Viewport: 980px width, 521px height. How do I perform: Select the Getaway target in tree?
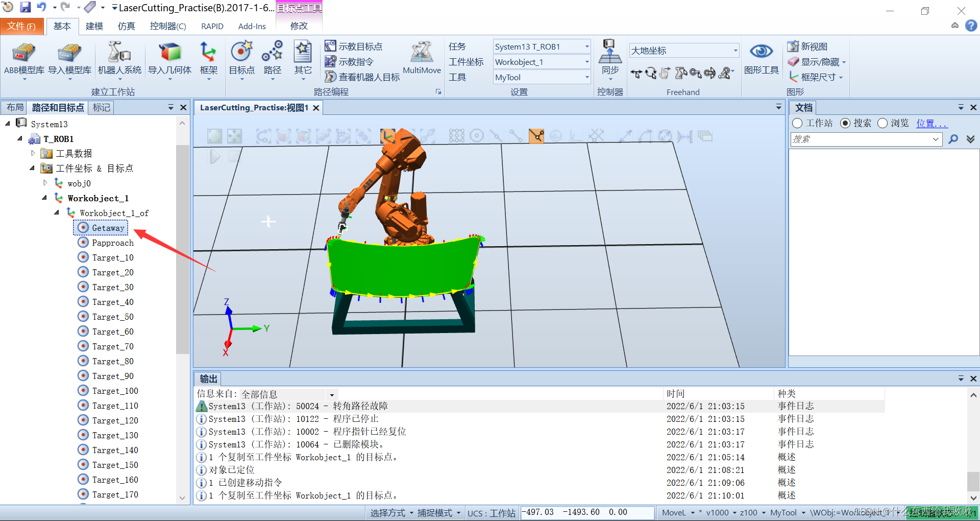(101, 228)
